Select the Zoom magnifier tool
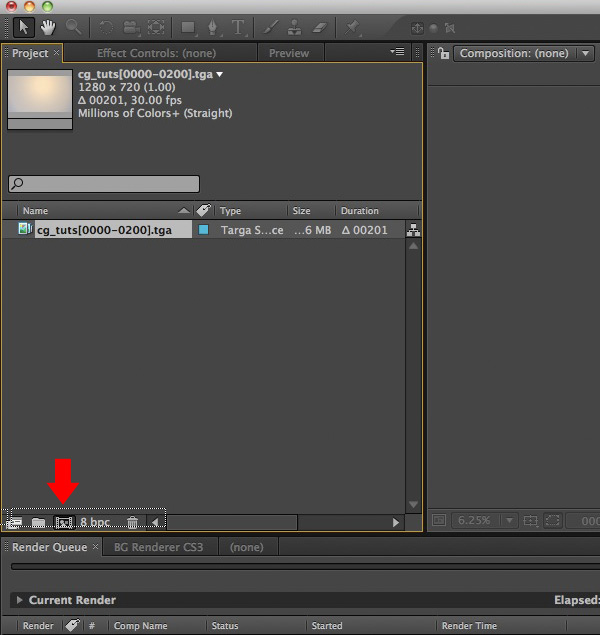The image size is (600, 635). (x=74, y=28)
